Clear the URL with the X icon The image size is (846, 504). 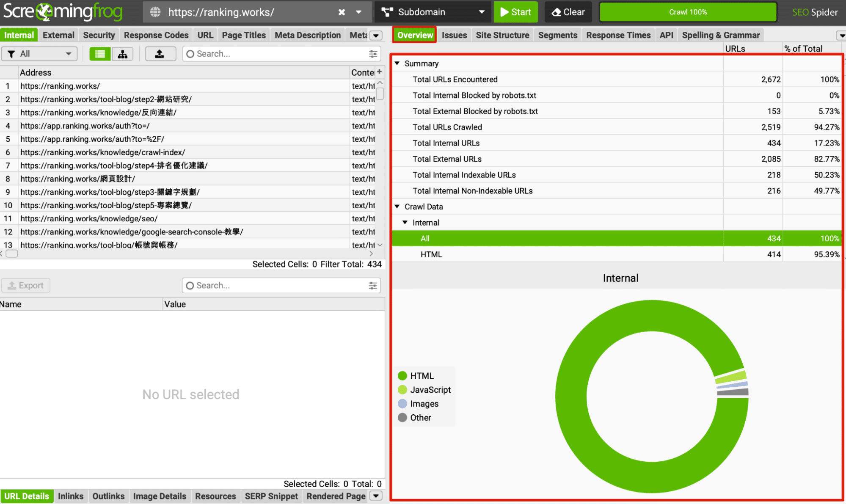(342, 12)
